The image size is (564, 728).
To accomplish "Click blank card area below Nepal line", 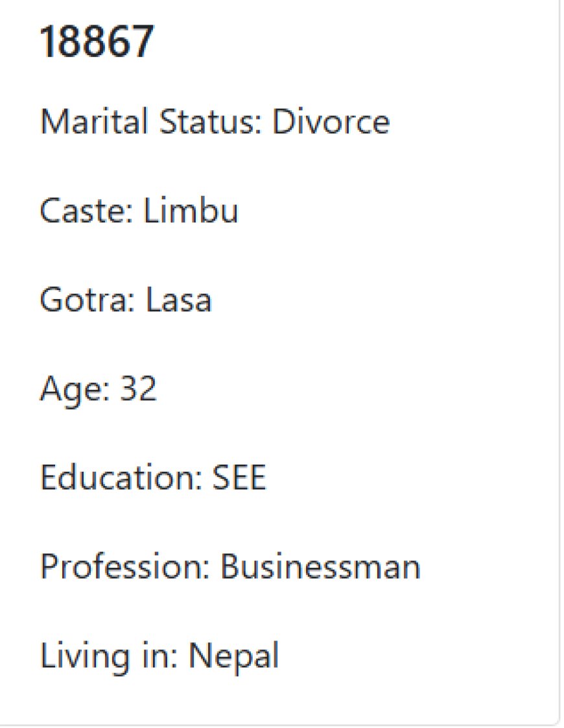I will click(278, 700).
